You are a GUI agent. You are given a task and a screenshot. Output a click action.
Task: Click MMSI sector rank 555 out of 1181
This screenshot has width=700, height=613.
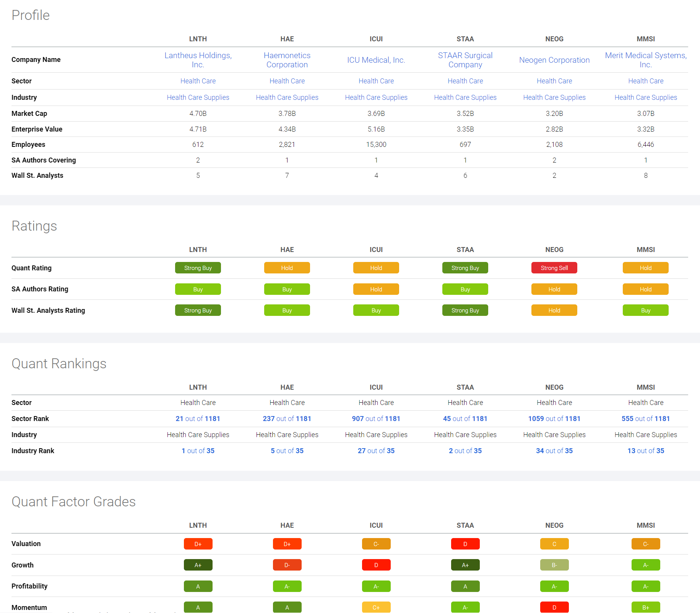646,419
